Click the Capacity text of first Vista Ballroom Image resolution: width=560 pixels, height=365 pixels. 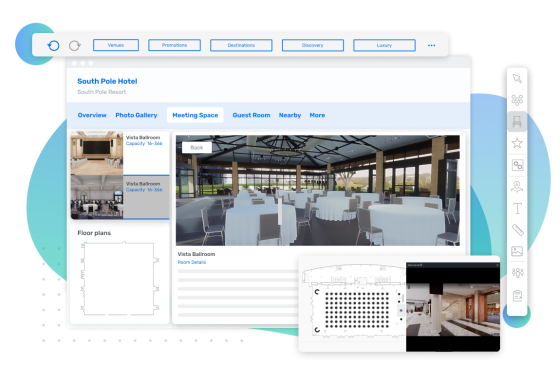144,144
